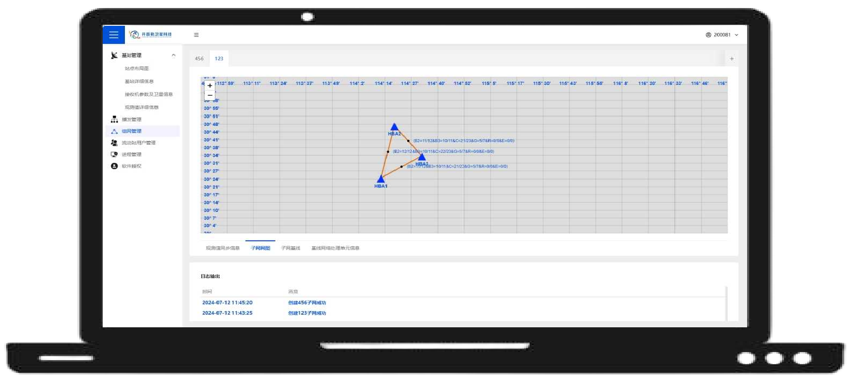Click the log table vertical scrollbar

pos(726,304)
